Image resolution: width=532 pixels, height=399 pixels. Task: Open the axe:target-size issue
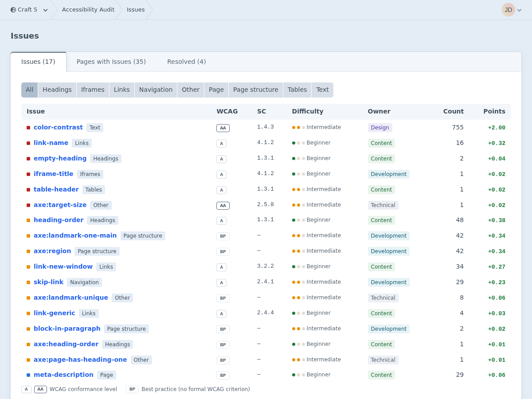click(60, 205)
